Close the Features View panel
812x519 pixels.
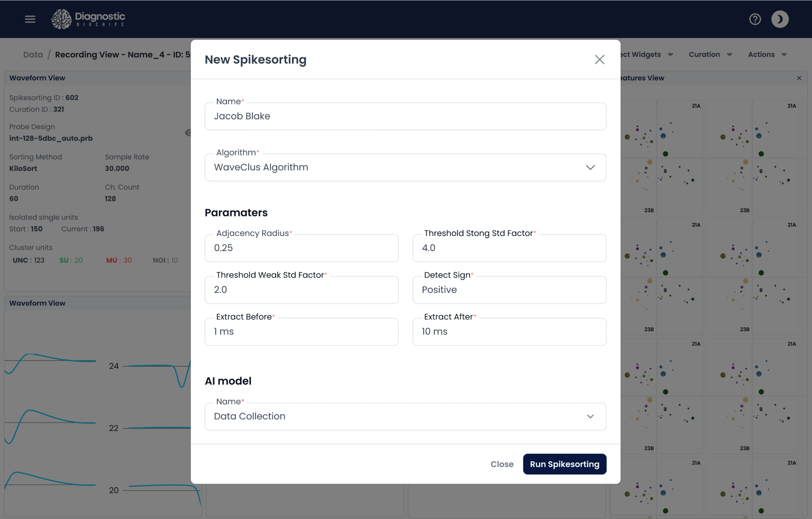click(x=799, y=78)
